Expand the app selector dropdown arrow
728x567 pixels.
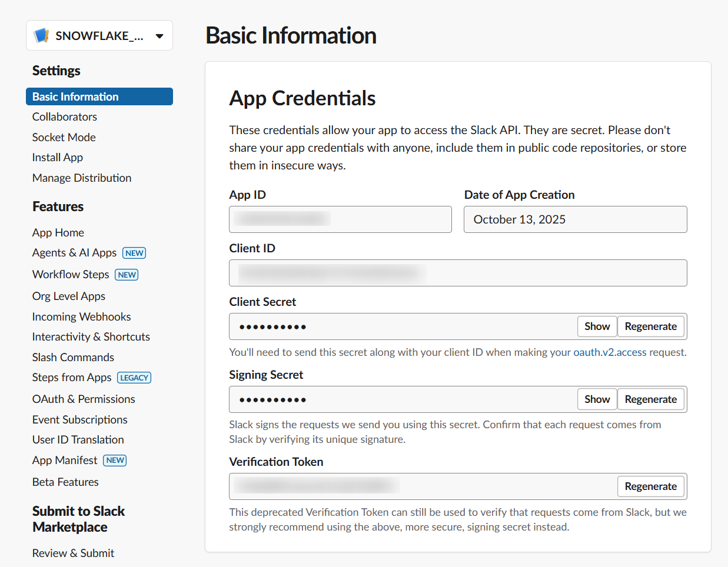tap(159, 36)
